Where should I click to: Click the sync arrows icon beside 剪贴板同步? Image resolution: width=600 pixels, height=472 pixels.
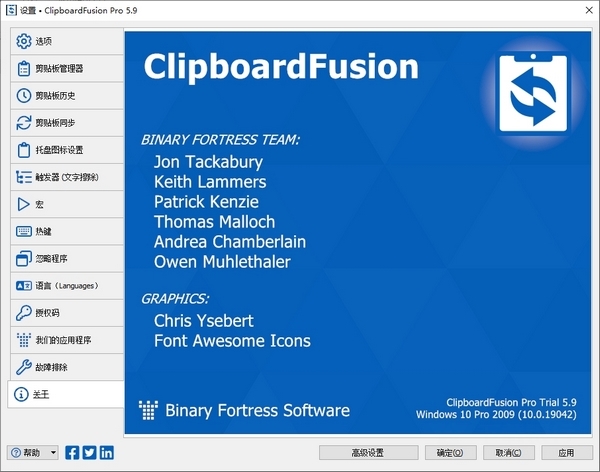[x=24, y=123]
